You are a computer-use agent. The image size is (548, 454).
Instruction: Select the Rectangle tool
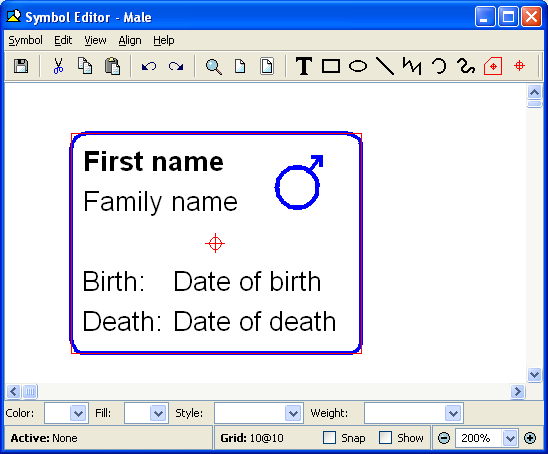[x=331, y=66]
